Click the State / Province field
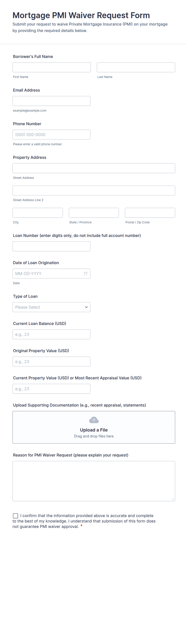The image size is (186, 644). (x=94, y=213)
